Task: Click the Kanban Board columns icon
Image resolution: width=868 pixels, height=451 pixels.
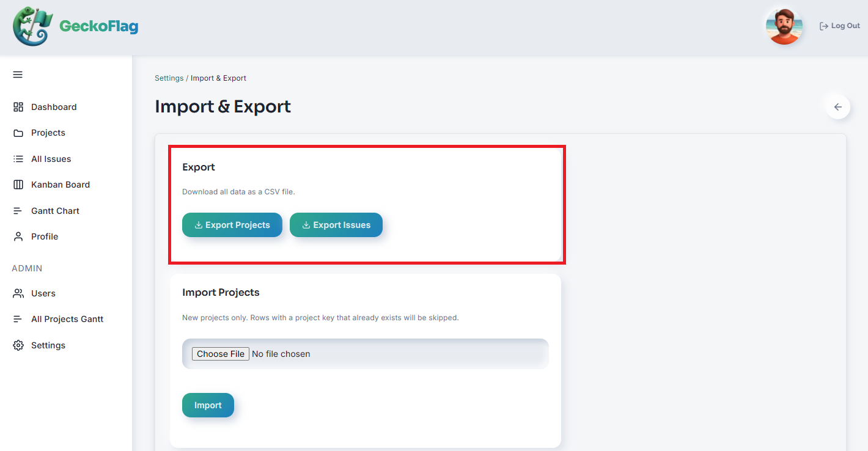Action: click(18, 185)
